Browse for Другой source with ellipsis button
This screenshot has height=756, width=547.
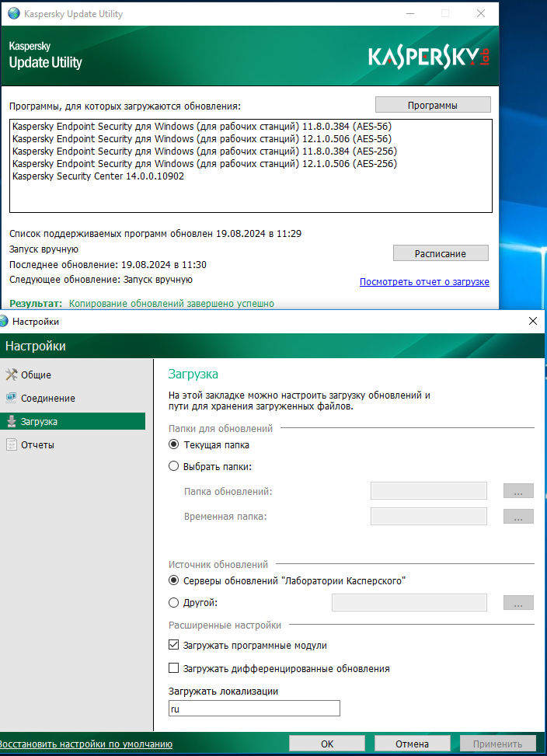click(x=518, y=603)
